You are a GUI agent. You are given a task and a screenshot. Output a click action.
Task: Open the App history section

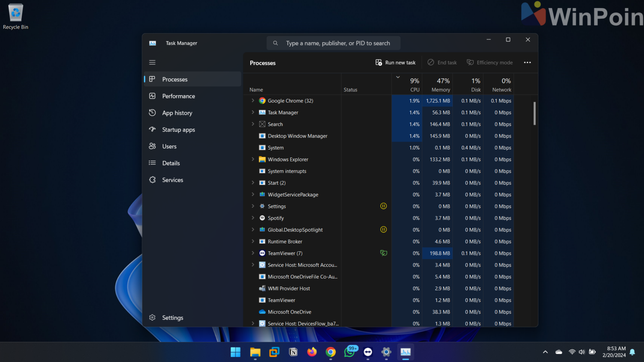(177, 113)
